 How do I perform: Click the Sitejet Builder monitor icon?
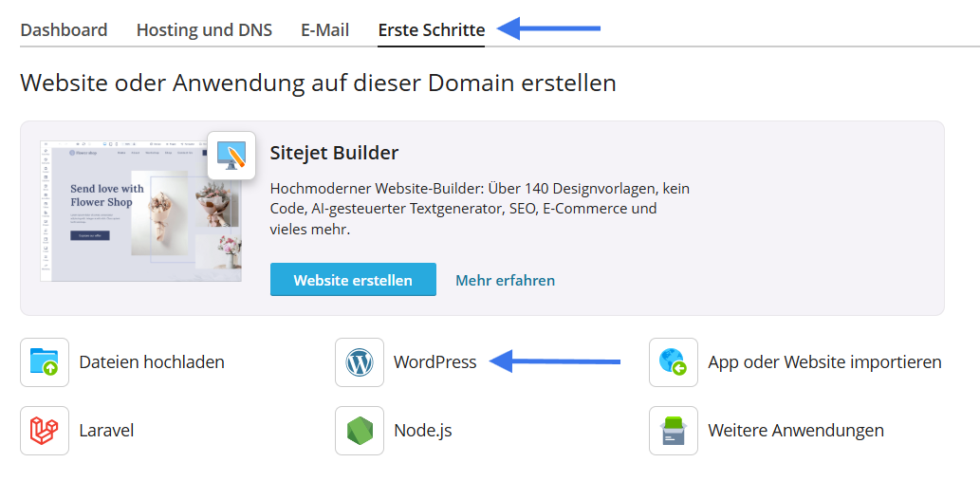[x=231, y=156]
